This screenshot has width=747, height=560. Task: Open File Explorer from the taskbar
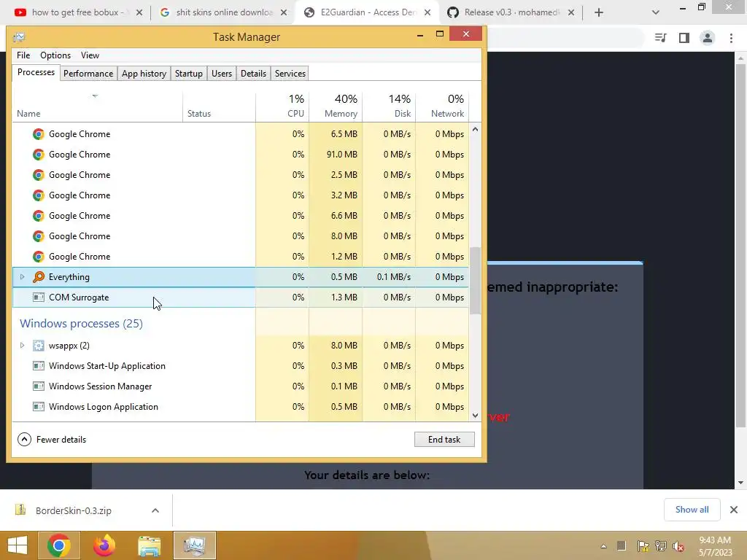(149, 545)
